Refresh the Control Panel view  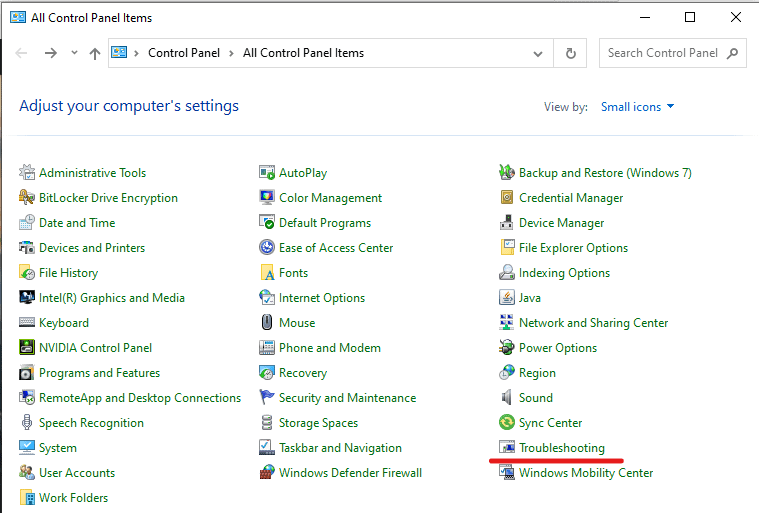pos(571,53)
